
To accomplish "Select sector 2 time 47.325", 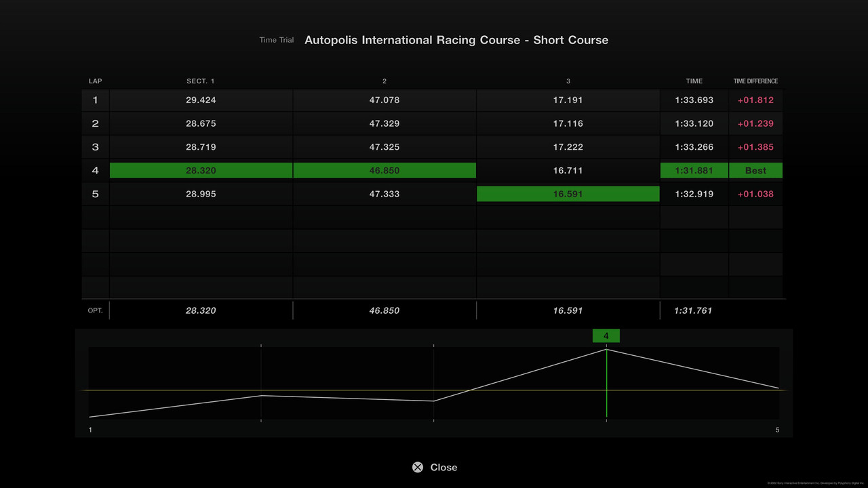I will click(x=384, y=147).
